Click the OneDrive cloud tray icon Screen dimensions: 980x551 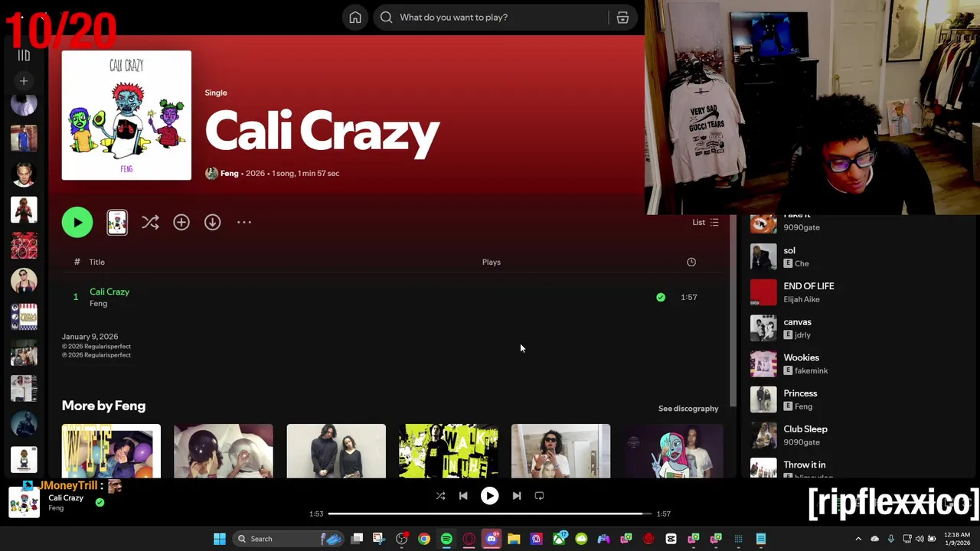click(x=875, y=539)
